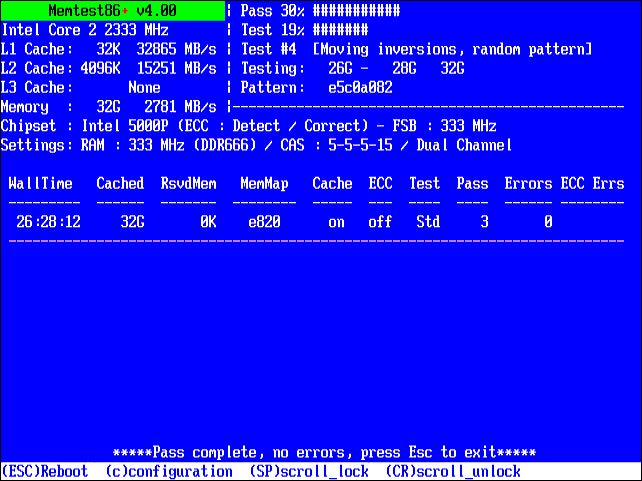Click the L3 Cache None value
The height and width of the screenshot is (481, 642).
coord(144,88)
